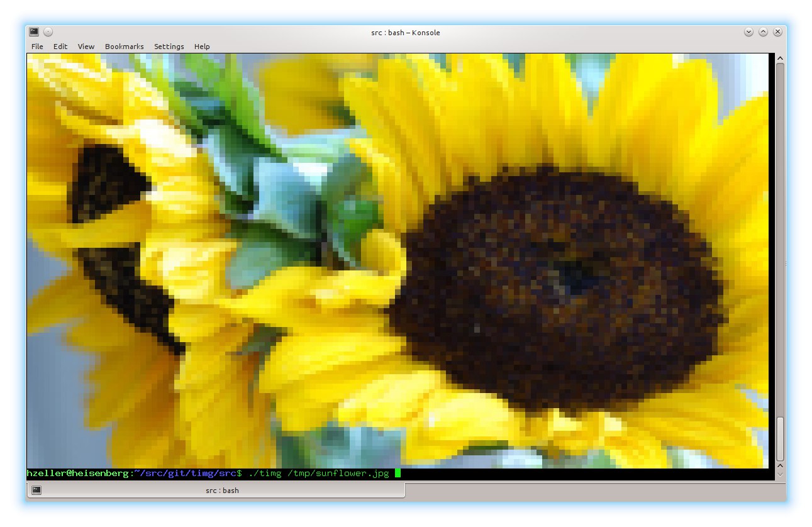
Task: Open the File menu
Action: coord(37,47)
